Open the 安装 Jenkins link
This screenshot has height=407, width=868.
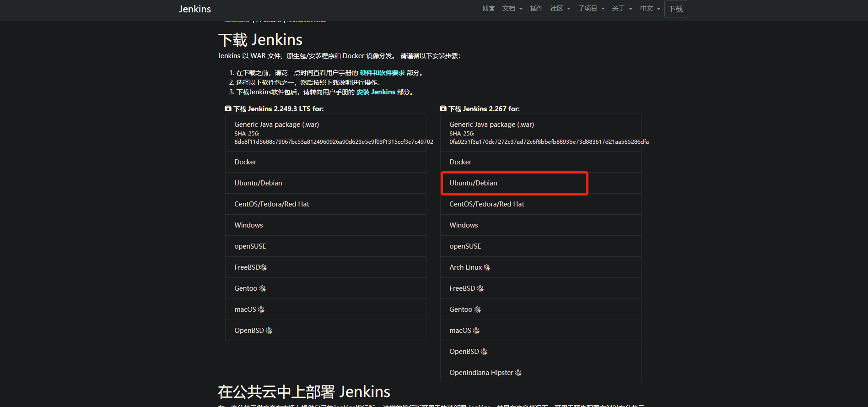pos(376,92)
